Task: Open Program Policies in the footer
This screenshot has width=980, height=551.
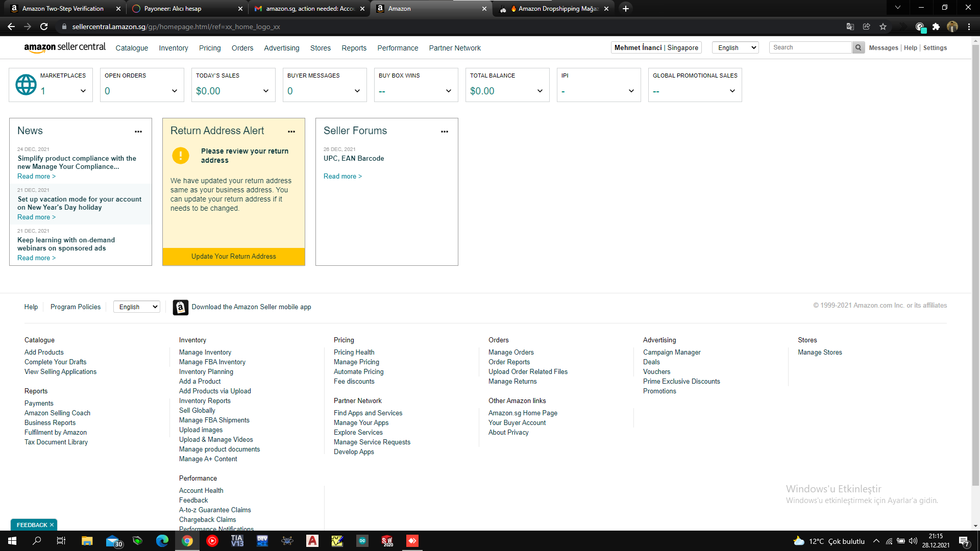Action: pyautogui.click(x=76, y=307)
